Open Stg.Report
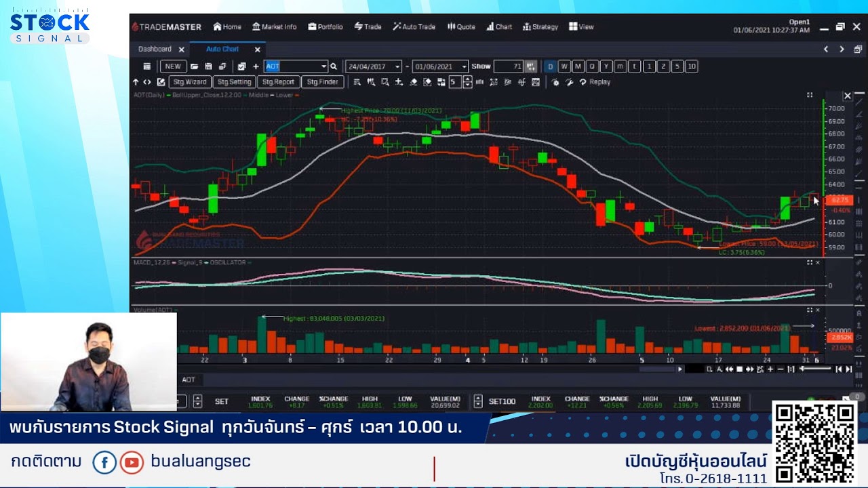Screen dimensions: 868x488 click(x=278, y=82)
